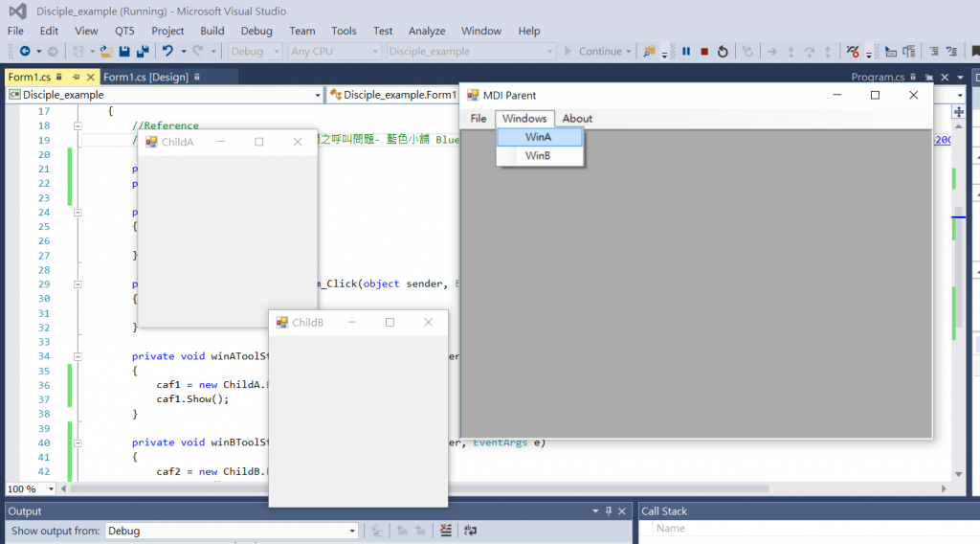Open the Any CPU platform dropdown
Viewport: 980px width, 544px height.
click(334, 52)
